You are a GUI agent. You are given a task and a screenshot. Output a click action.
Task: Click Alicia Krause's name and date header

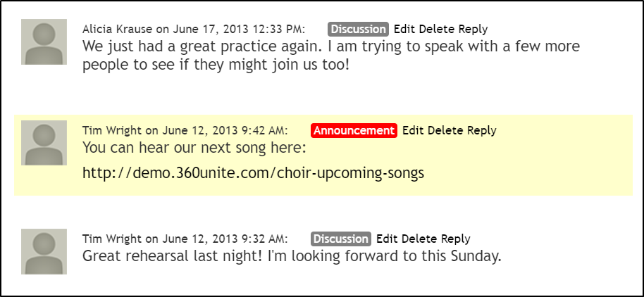(x=193, y=29)
